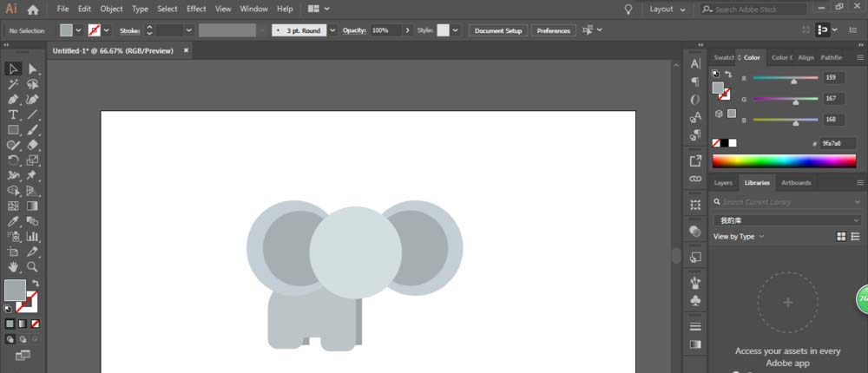Expand the 3 pt. Round brush dropdown
The height and width of the screenshot is (373, 868).
coord(332,30)
